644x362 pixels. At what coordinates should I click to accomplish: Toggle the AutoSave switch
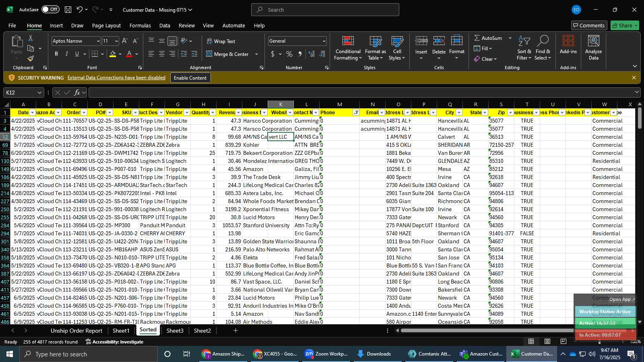50,10
